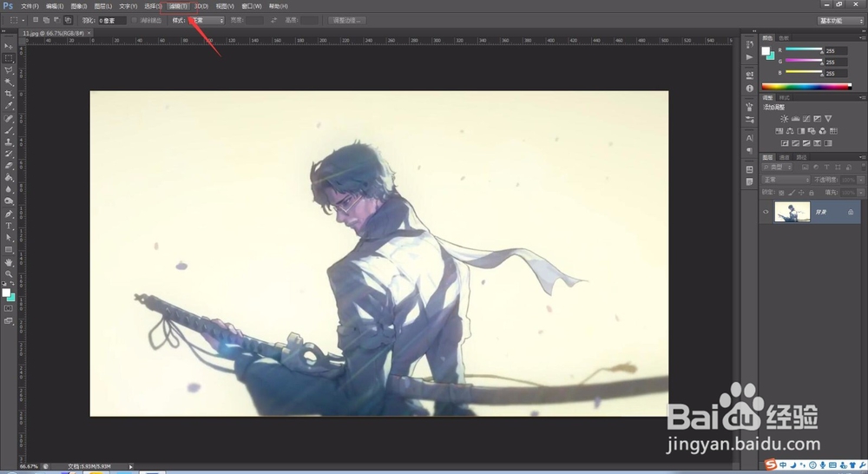Choose the Add to selection mode
Image resolution: width=868 pixels, height=474 pixels.
pos(46,20)
